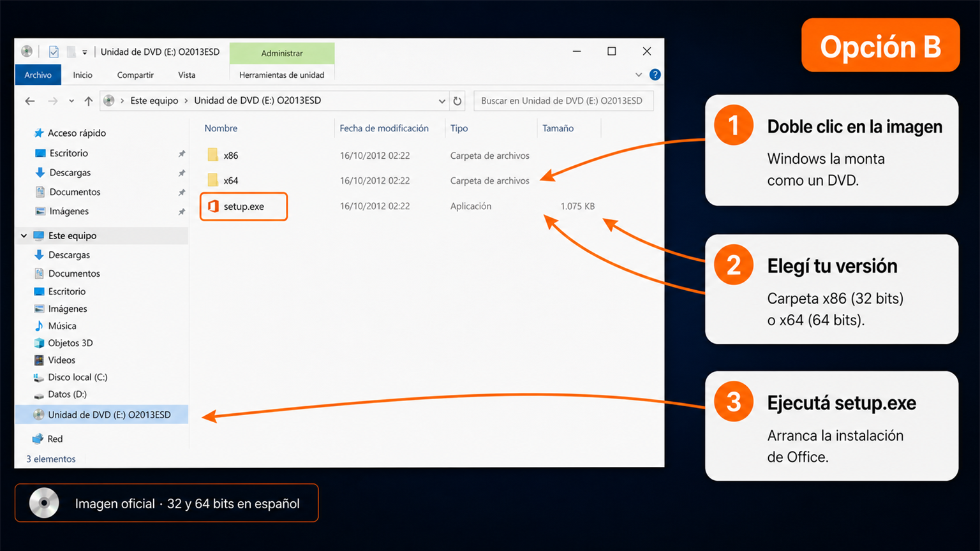The width and height of the screenshot is (980, 551).
Task: Click the modification date of the x64 row
Action: click(375, 180)
